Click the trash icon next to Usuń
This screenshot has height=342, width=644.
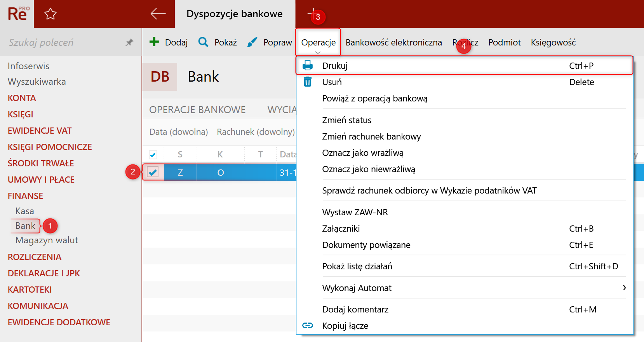(308, 82)
